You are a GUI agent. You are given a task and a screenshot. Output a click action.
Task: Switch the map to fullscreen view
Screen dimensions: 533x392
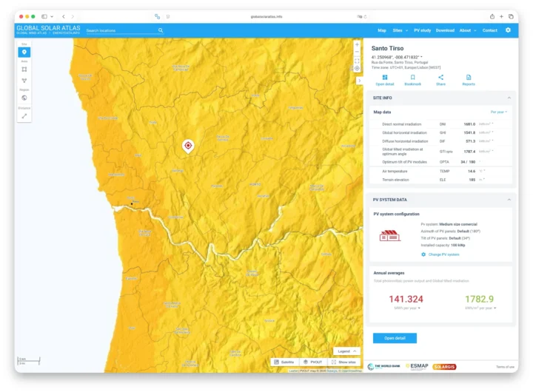click(357, 61)
